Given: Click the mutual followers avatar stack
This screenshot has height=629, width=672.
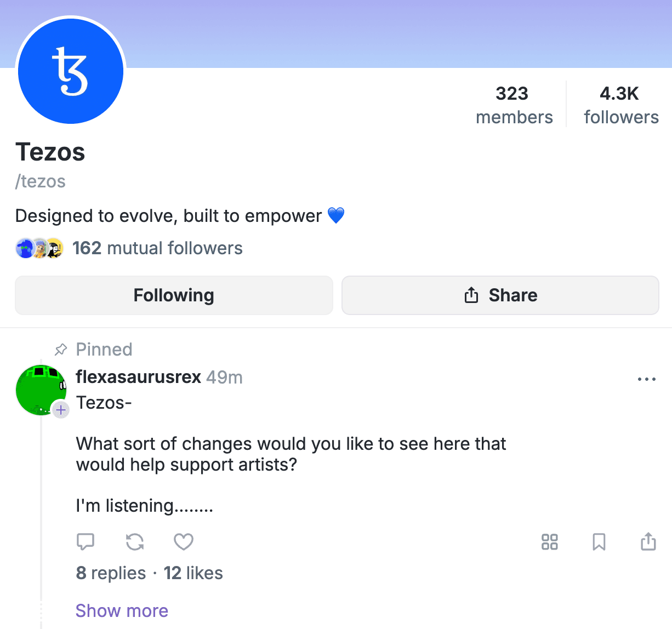Looking at the screenshot, I should (x=39, y=248).
